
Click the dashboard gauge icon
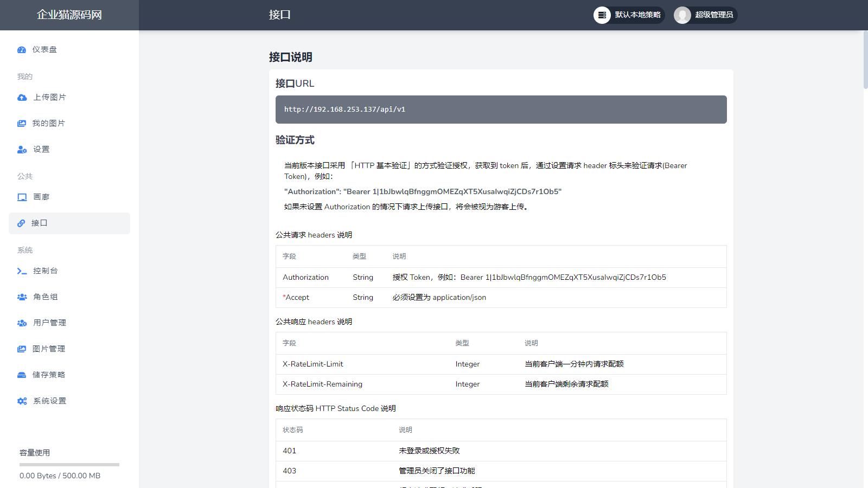pos(22,50)
